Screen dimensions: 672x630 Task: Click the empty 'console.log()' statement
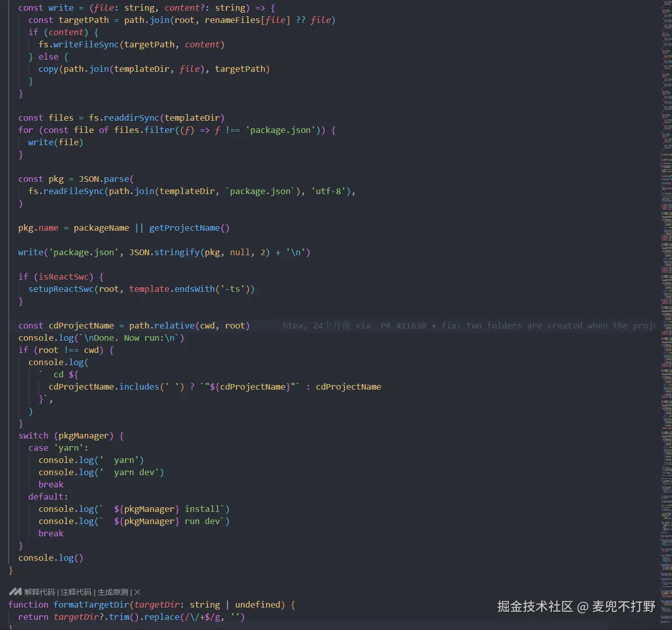[x=50, y=558]
